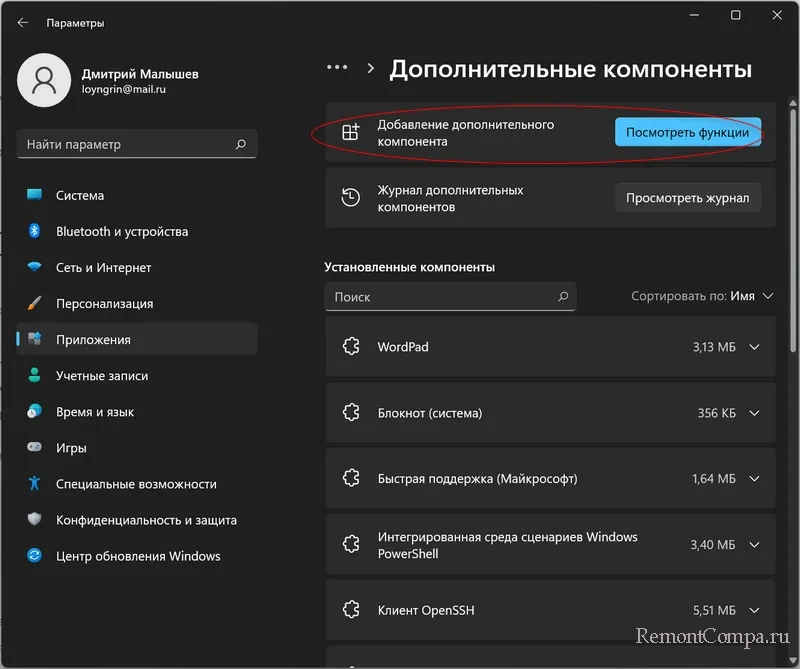Expand the Клиент OpenSSH details chevron
Screen dimensions: 800x669
(x=753, y=610)
